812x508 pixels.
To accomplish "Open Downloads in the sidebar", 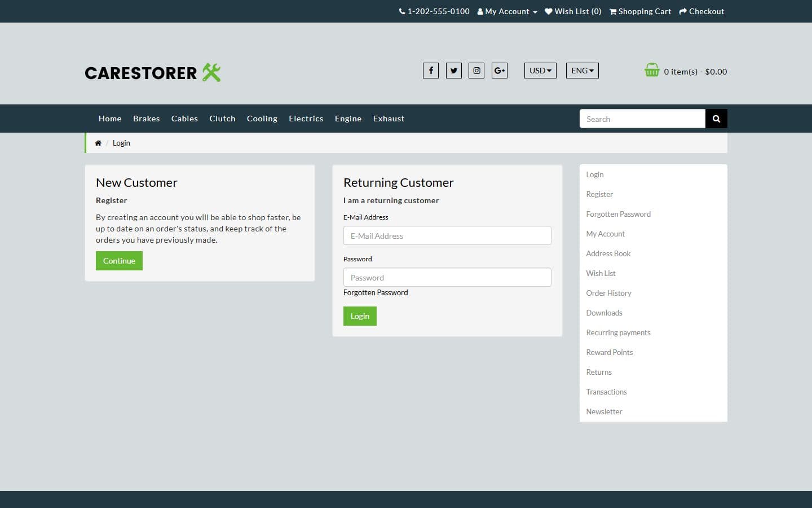I will pos(604,313).
